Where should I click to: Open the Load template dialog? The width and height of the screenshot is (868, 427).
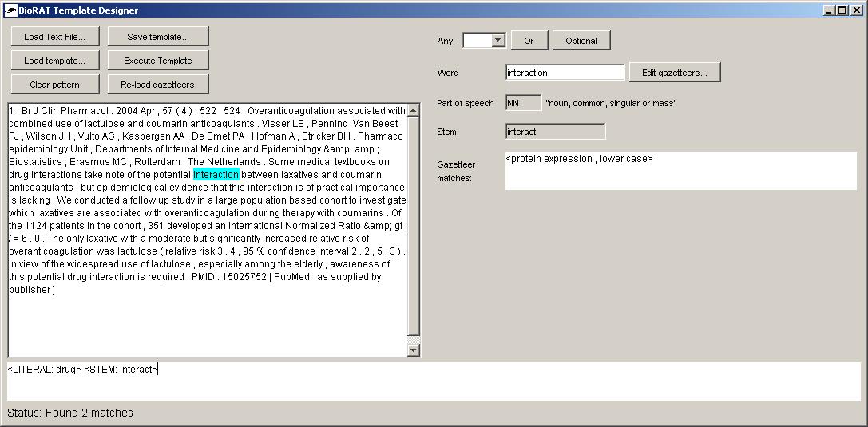coord(55,61)
